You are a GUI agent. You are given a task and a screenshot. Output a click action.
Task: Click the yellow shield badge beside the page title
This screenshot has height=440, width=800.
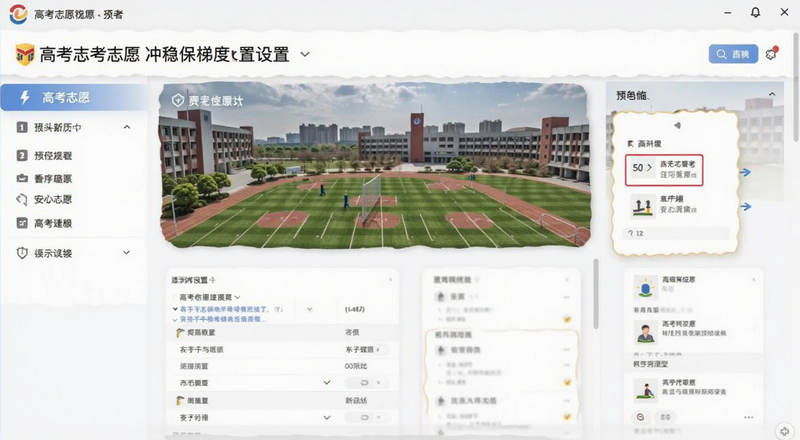(x=24, y=54)
